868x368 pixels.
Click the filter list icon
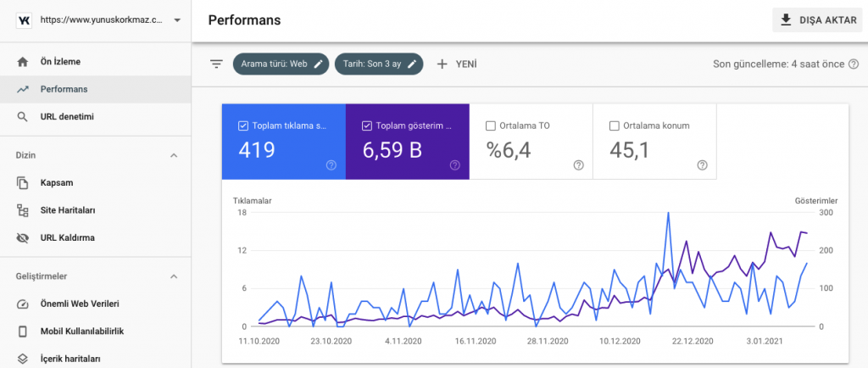coord(216,64)
